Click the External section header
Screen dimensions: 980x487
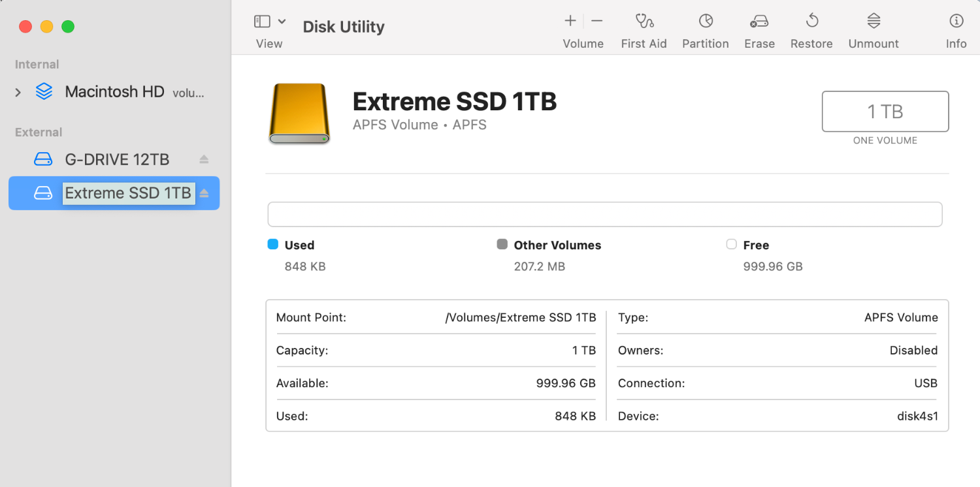(39, 133)
